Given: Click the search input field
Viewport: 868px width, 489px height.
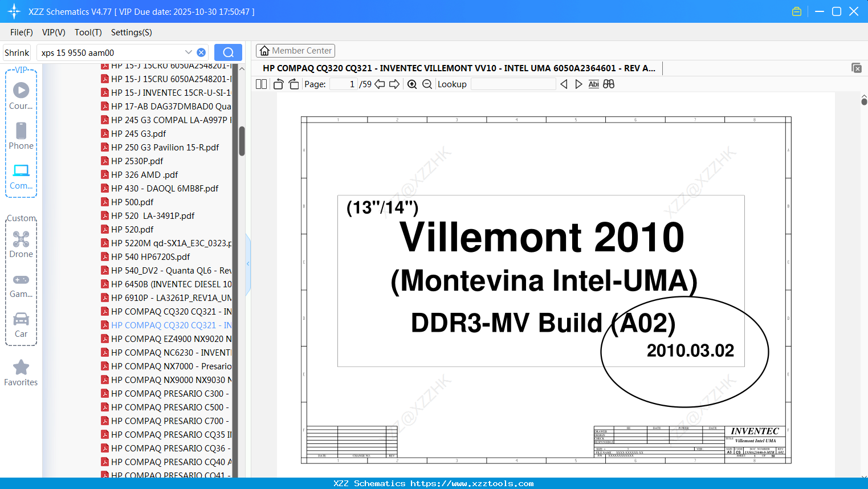Looking at the screenshot, I should pyautogui.click(x=111, y=52).
